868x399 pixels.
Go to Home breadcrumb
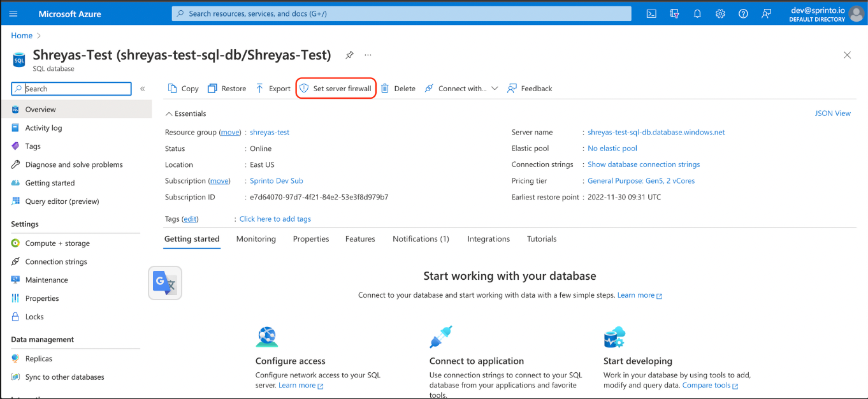(22, 36)
